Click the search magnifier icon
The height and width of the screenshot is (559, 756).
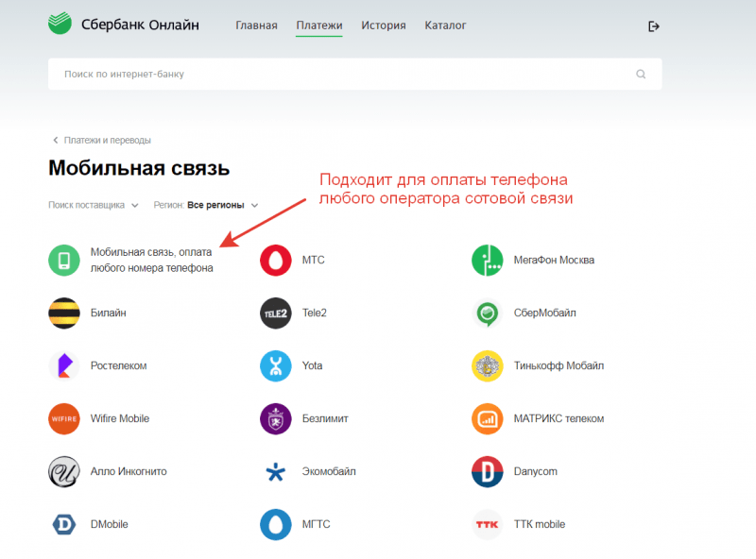(641, 75)
